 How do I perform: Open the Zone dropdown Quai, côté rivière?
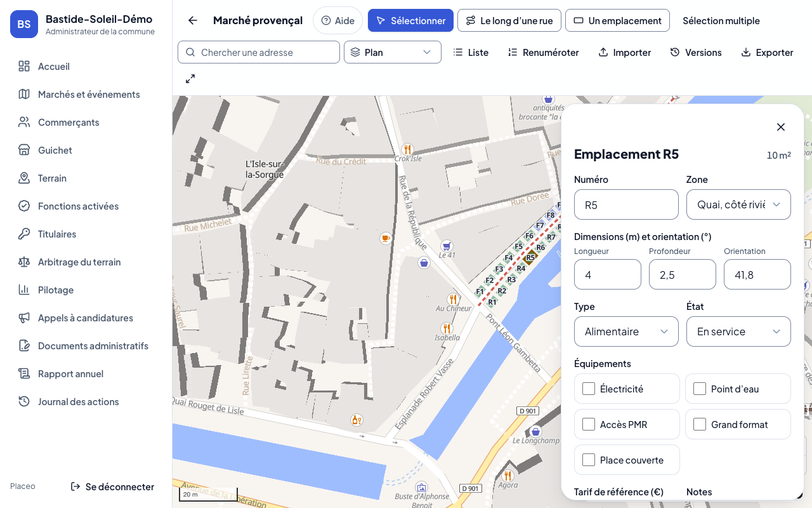pos(738,204)
